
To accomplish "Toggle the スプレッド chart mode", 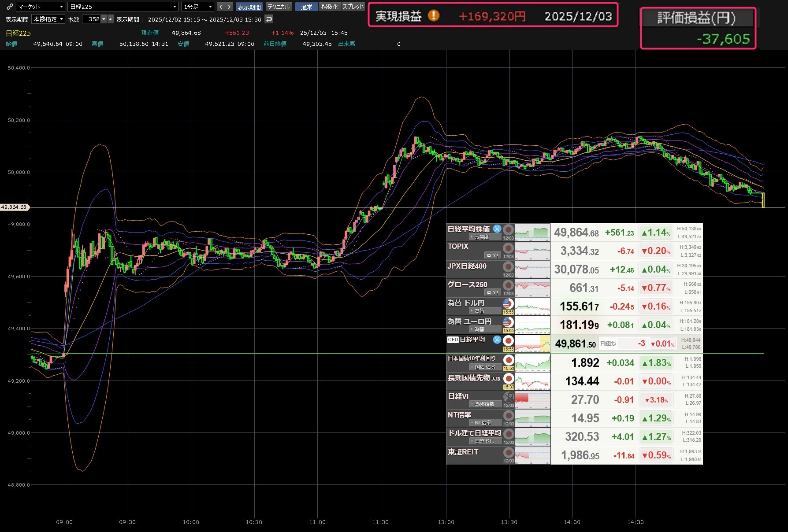I will (353, 7).
